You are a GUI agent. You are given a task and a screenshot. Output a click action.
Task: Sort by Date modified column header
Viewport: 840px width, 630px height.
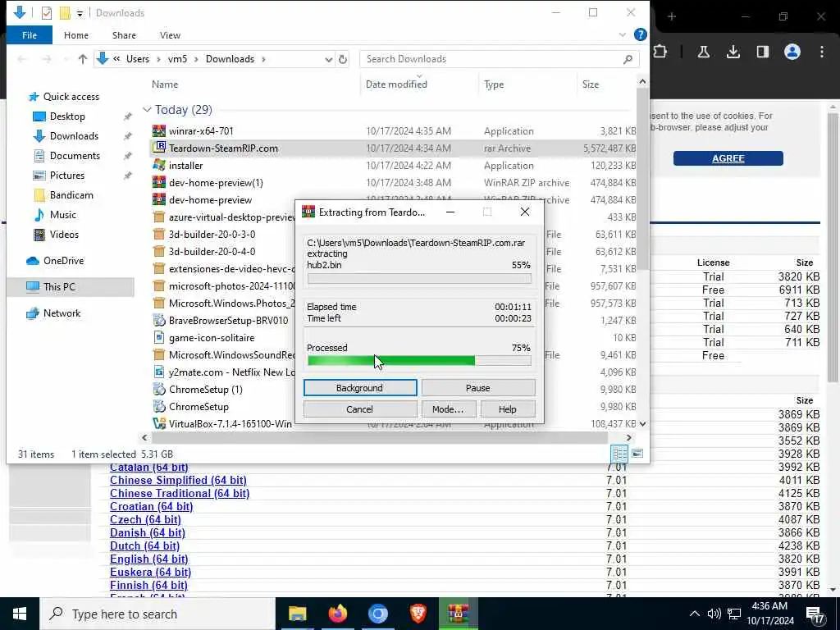tap(396, 84)
